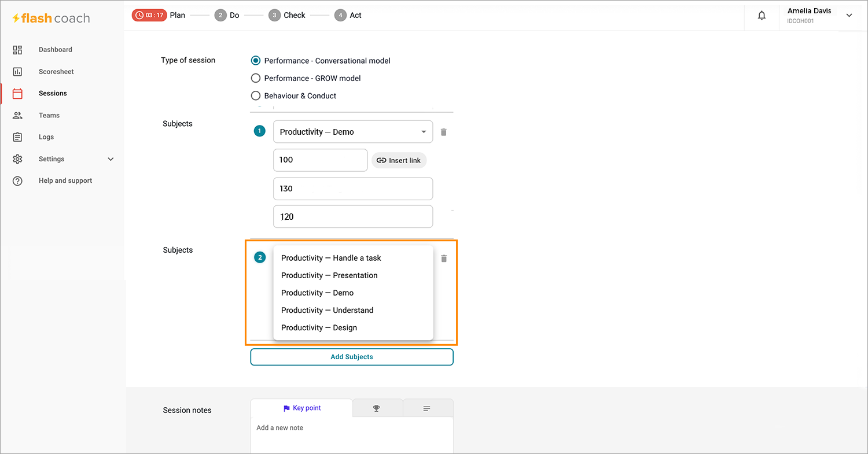
Task: Click the Settings gear icon
Action: click(17, 159)
